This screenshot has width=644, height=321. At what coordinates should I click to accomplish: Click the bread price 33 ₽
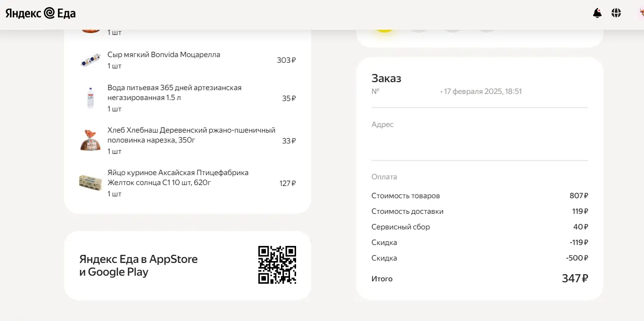coord(289,141)
